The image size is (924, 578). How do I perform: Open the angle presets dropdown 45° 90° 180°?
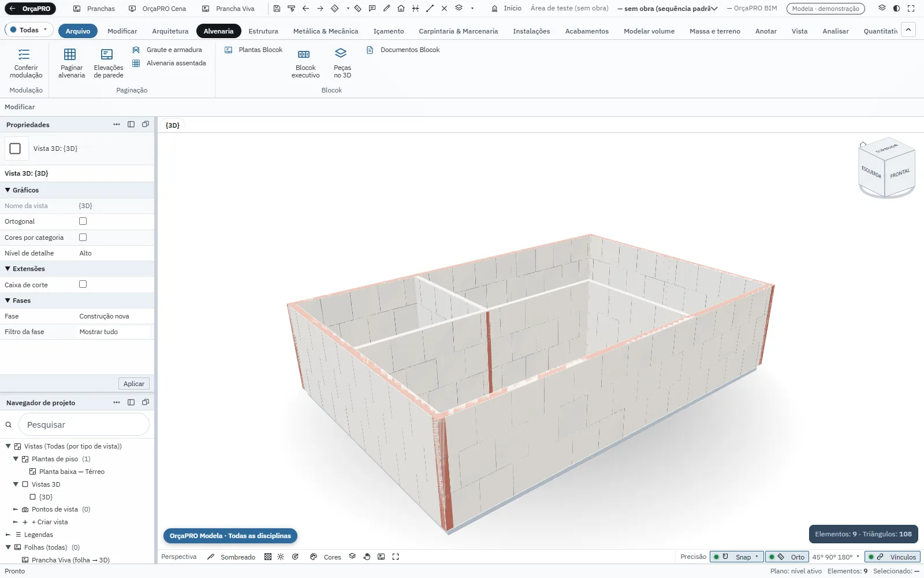click(x=836, y=557)
